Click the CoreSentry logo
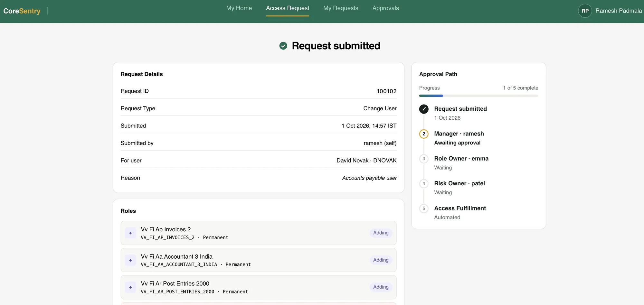 pyautogui.click(x=22, y=11)
